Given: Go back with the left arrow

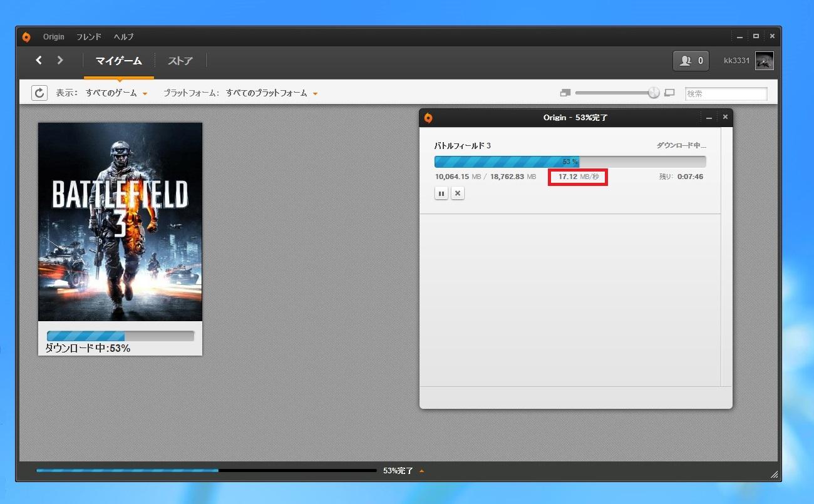Looking at the screenshot, I should click(39, 60).
